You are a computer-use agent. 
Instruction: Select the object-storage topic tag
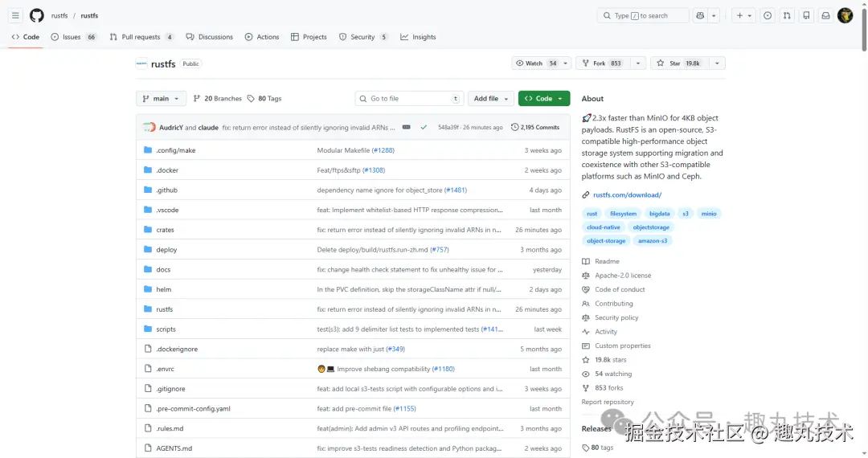[606, 240]
